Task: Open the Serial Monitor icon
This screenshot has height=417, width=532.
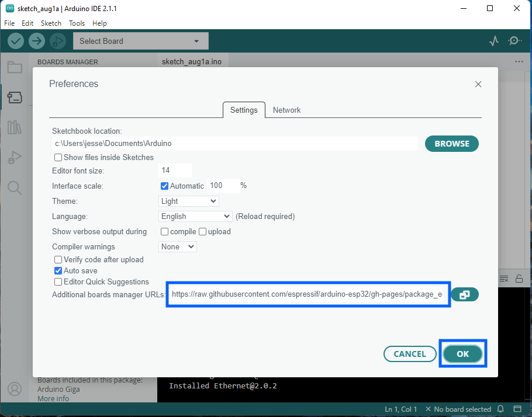Action: pyautogui.click(x=514, y=41)
